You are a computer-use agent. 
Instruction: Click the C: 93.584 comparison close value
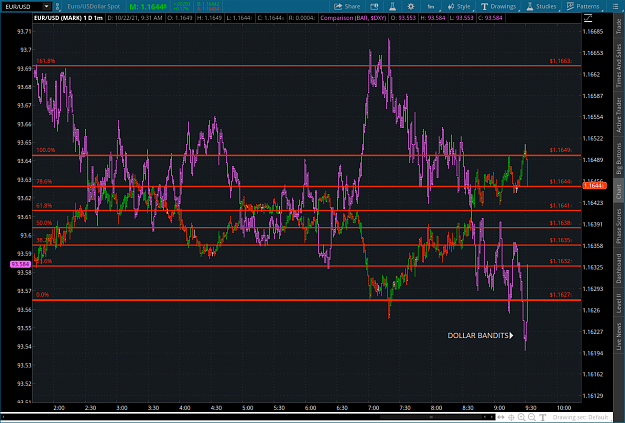coord(490,18)
